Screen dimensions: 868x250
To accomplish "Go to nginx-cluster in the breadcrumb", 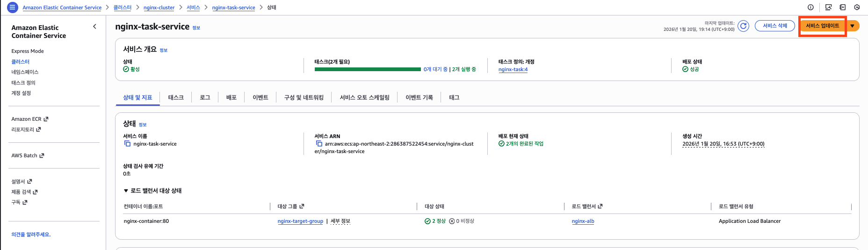I will 159,8.
